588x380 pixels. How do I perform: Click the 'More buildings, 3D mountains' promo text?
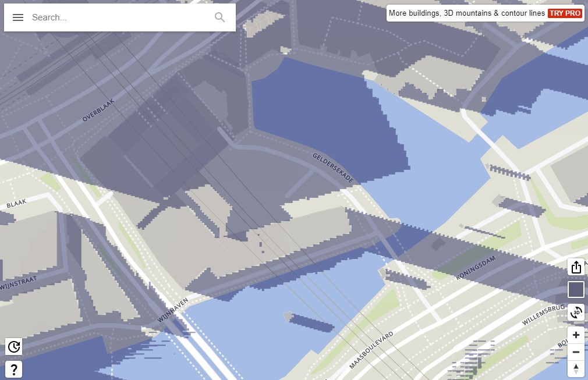(x=466, y=13)
